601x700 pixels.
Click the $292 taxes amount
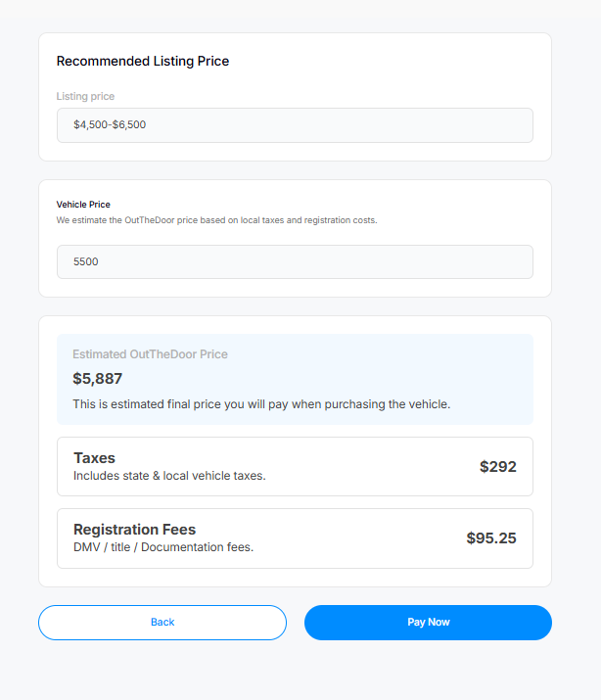coord(497,467)
